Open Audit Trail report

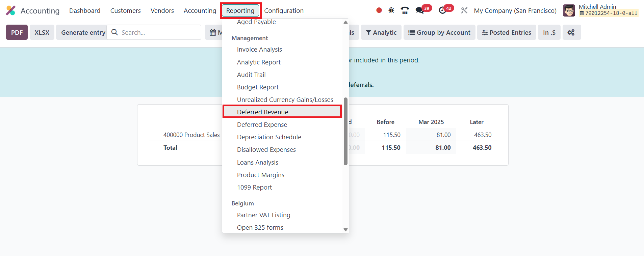(x=251, y=75)
